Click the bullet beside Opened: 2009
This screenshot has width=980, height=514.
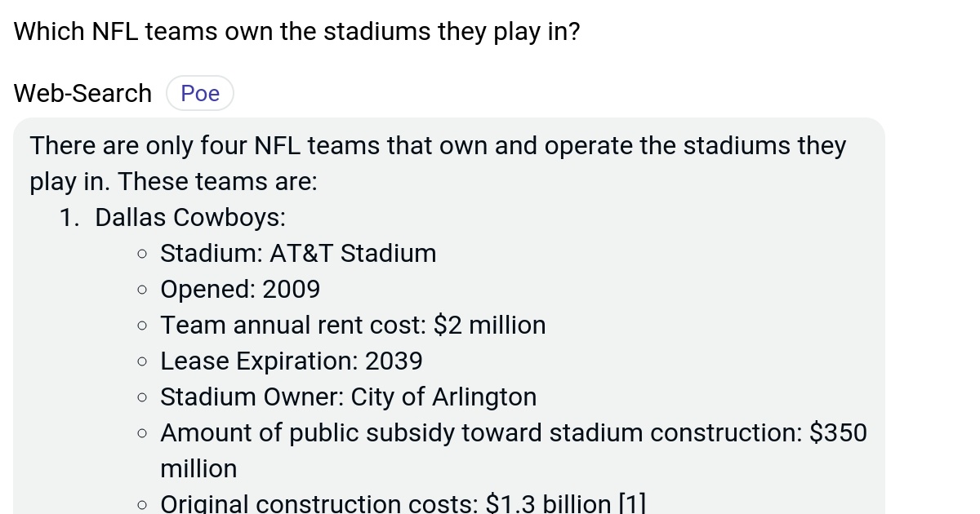pyautogui.click(x=142, y=290)
